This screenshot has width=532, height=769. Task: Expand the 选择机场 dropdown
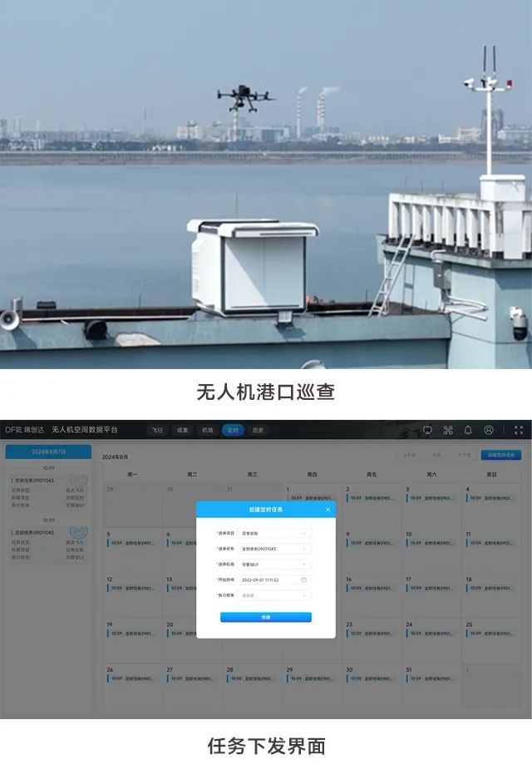pyautogui.click(x=275, y=564)
